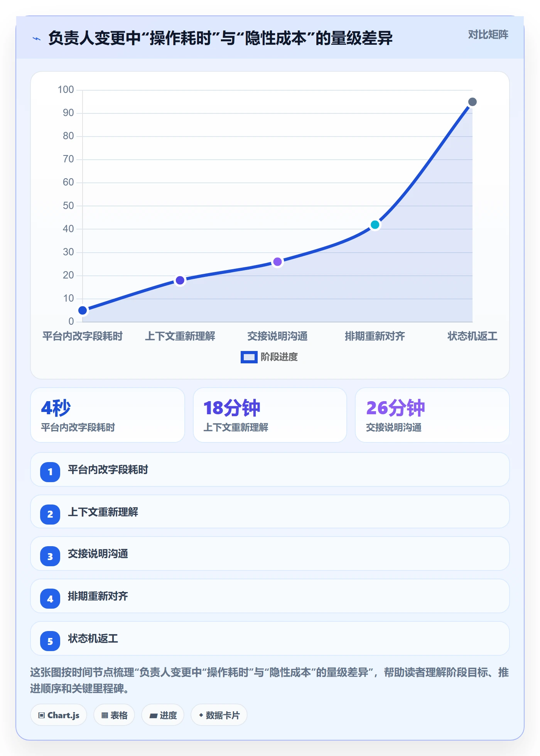This screenshot has width=540, height=756.
Task: Click the number 4 badge in the list
Action: (50, 599)
